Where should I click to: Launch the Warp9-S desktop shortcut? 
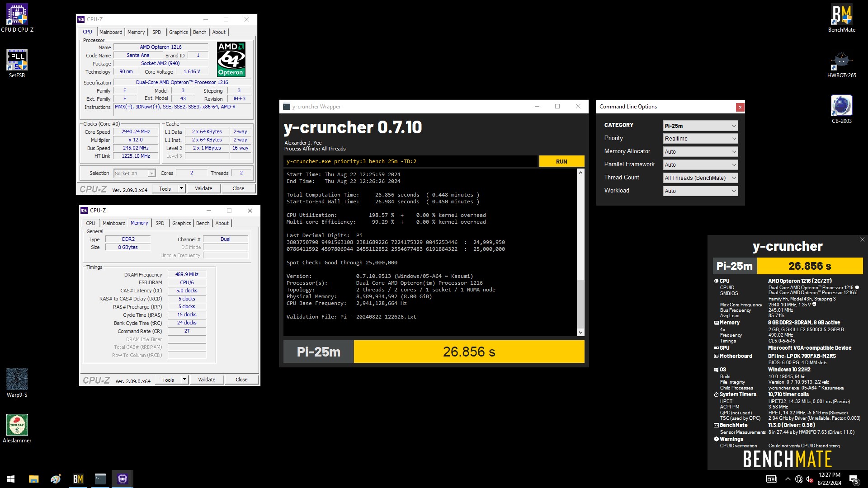coord(17,383)
